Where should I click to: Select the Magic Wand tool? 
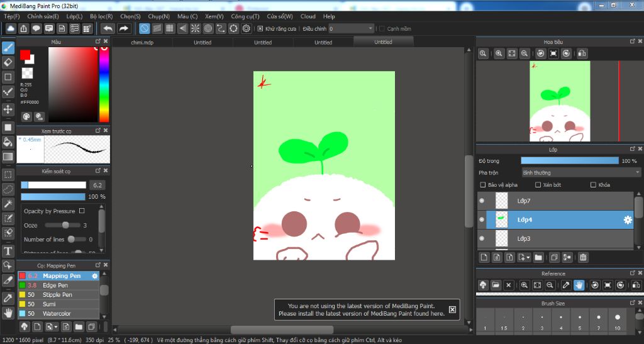tap(8, 204)
